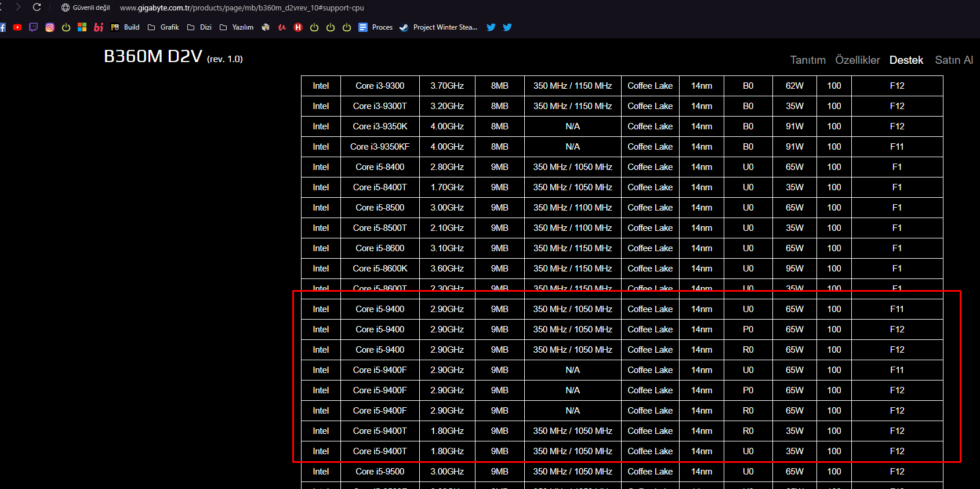This screenshot has height=489, width=980.
Task: Select the 'Core i3-9350KF' model cell
Action: pos(380,147)
